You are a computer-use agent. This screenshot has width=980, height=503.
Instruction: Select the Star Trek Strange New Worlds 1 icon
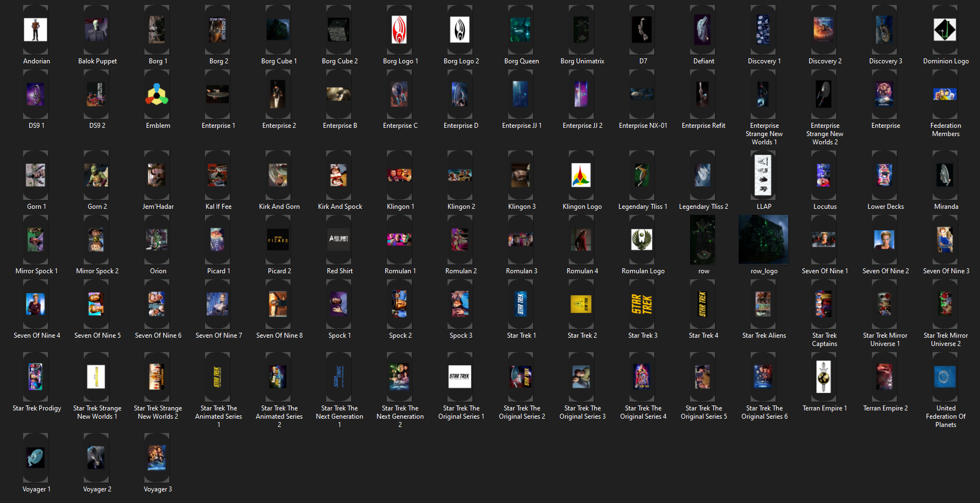(x=96, y=377)
